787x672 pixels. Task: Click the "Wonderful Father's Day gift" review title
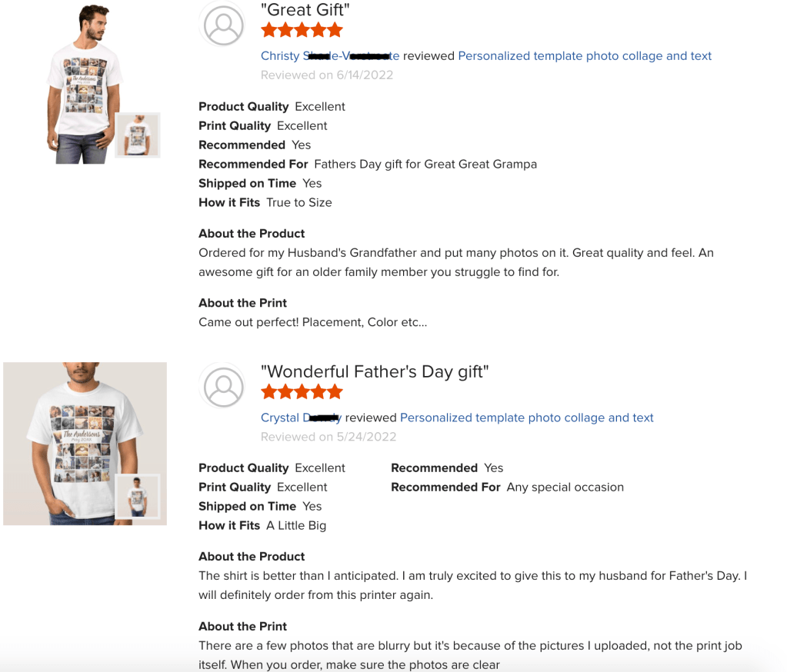(375, 371)
